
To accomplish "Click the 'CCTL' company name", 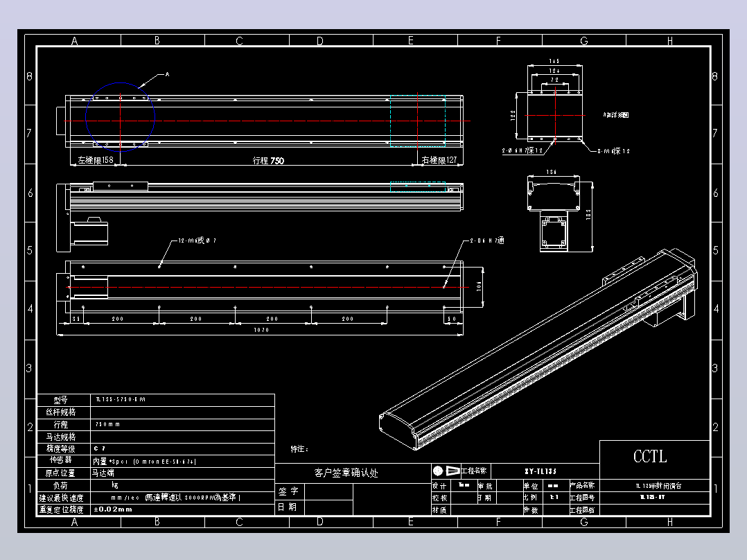I will coord(650,457).
